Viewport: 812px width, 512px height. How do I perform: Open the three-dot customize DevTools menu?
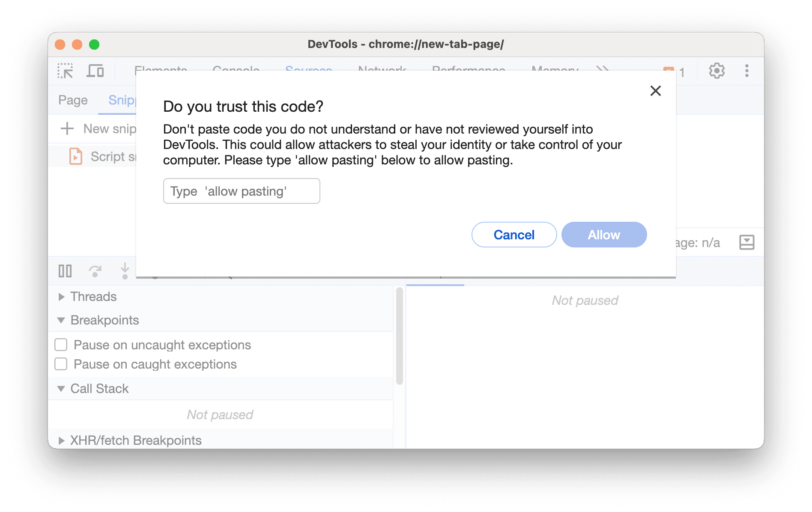(x=746, y=71)
